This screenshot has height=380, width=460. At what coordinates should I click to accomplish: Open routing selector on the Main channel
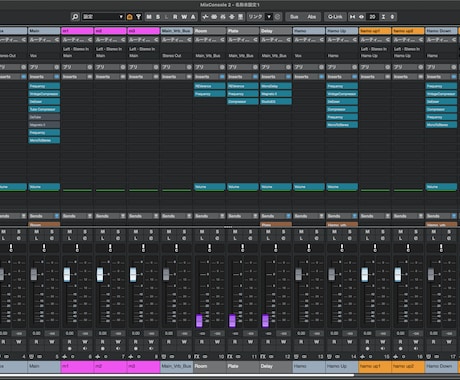(x=44, y=40)
